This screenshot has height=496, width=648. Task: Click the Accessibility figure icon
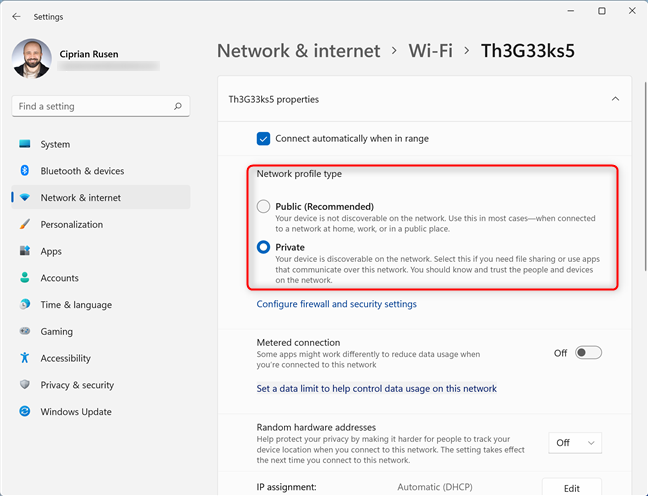[x=25, y=358]
